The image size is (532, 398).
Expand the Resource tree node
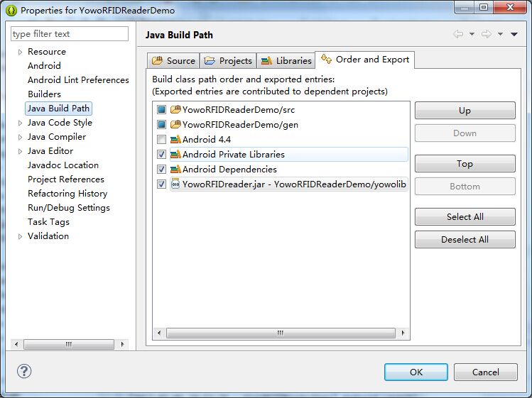20,52
